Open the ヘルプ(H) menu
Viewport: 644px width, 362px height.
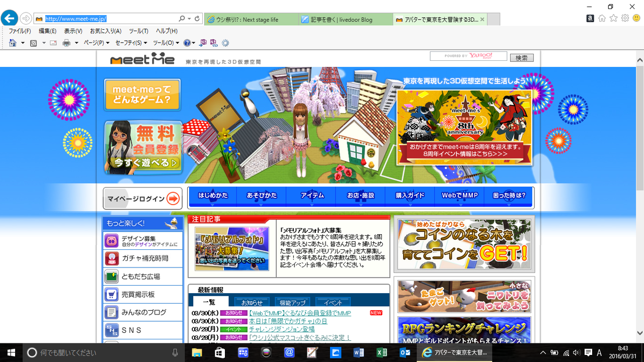pos(167,31)
